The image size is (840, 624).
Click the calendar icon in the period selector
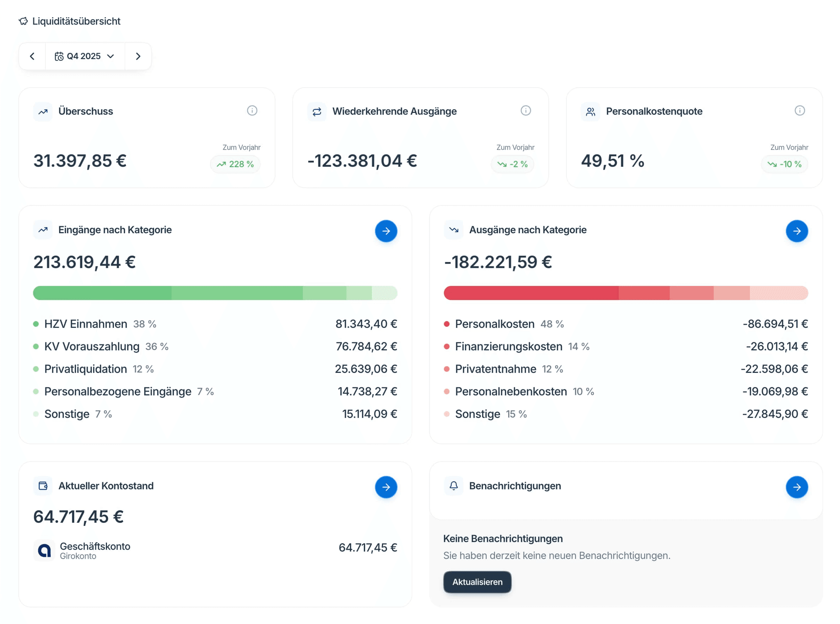59,56
